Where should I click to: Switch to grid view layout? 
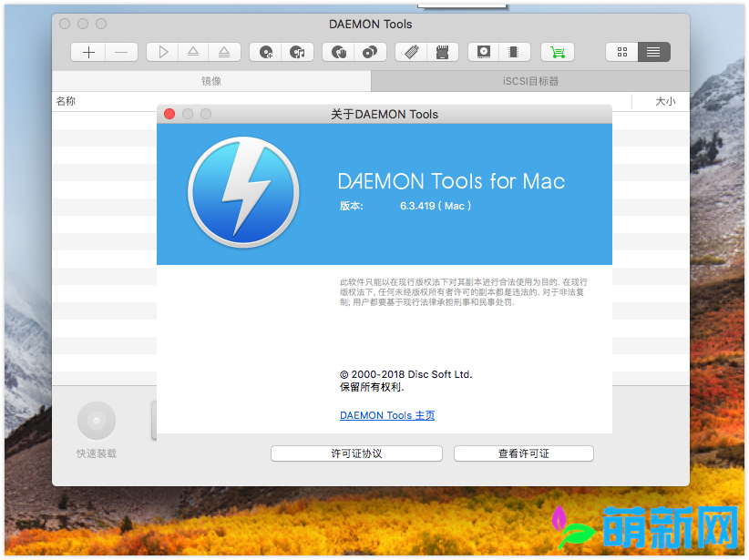(x=622, y=52)
